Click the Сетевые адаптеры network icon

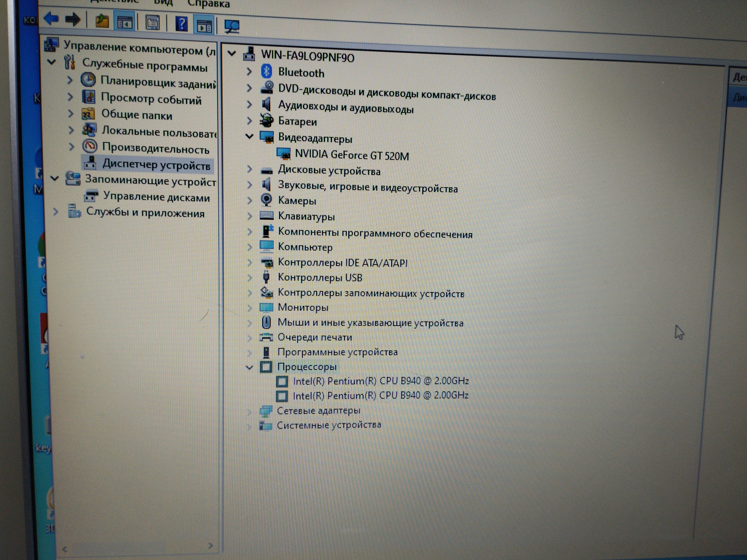coord(266,410)
